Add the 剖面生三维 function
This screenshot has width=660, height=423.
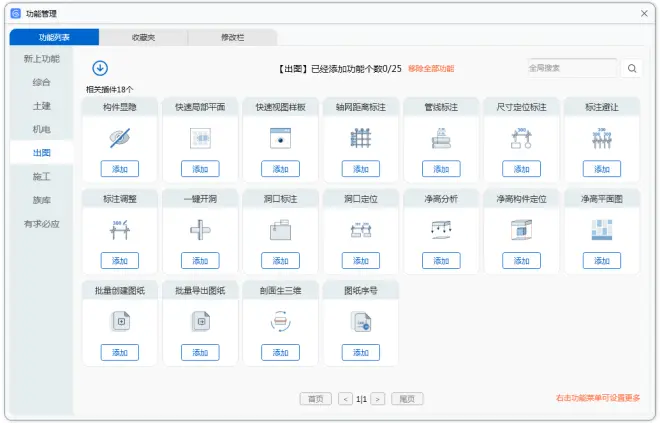[x=280, y=353]
